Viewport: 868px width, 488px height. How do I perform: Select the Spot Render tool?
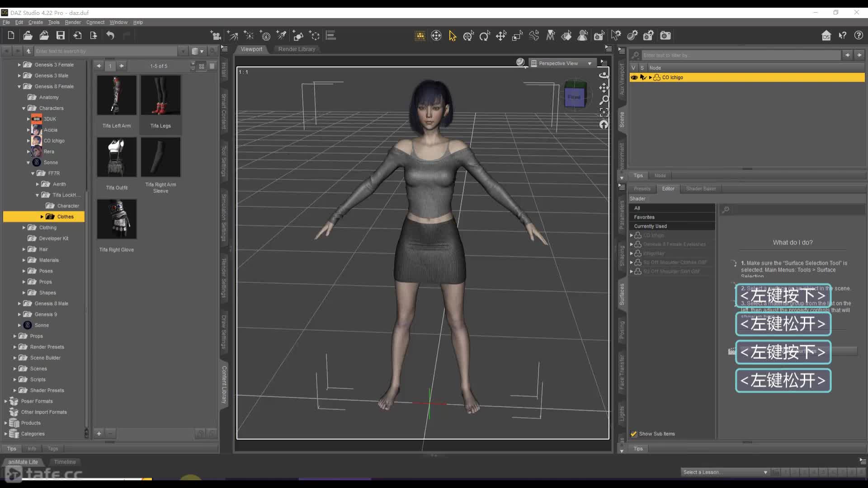[599, 35]
